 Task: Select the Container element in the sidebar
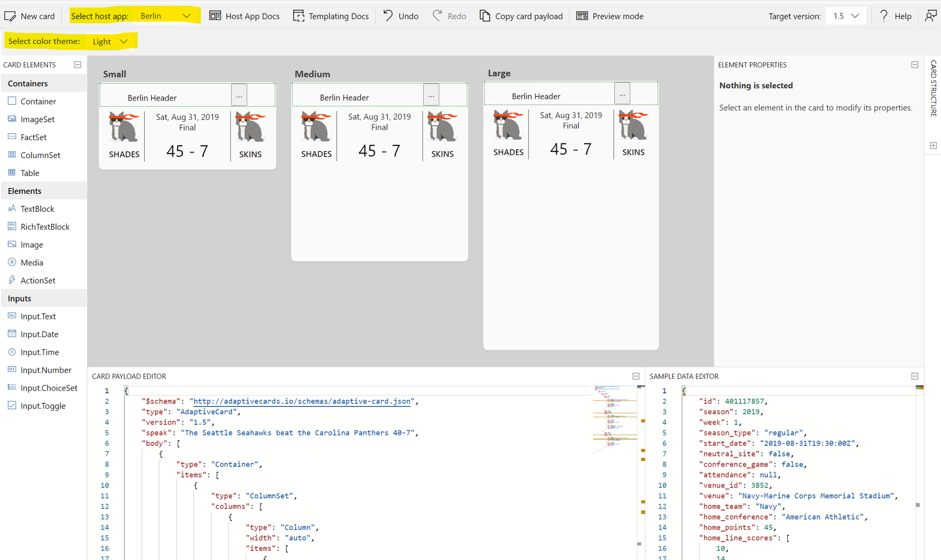[x=36, y=101]
